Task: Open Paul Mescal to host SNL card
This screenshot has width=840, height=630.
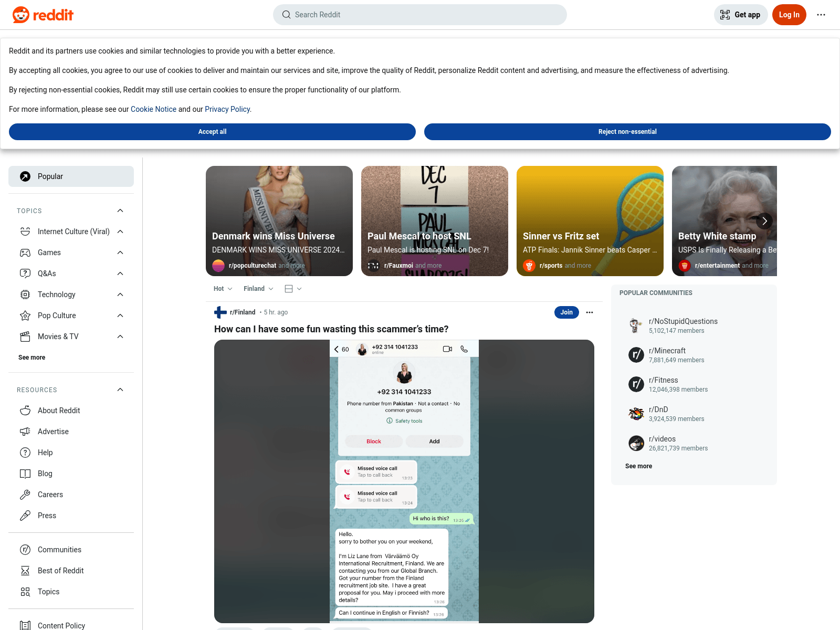Action: 435,221
